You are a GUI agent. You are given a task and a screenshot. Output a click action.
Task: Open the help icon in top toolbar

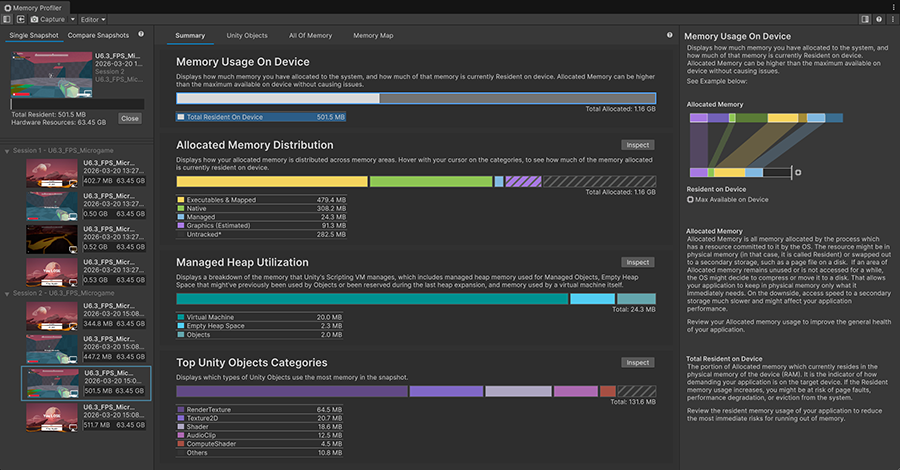pyautogui.click(x=879, y=19)
